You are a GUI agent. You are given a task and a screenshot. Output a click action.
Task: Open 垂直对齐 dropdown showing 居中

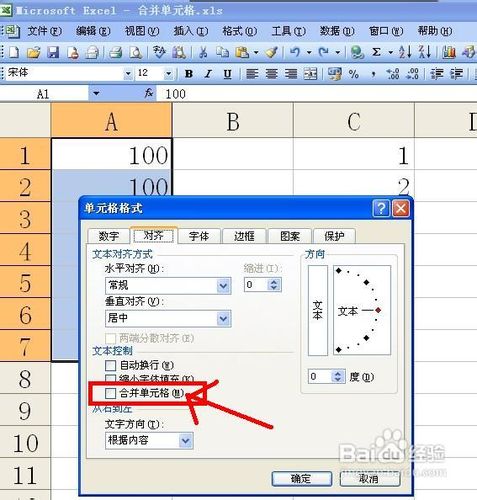tap(224, 319)
